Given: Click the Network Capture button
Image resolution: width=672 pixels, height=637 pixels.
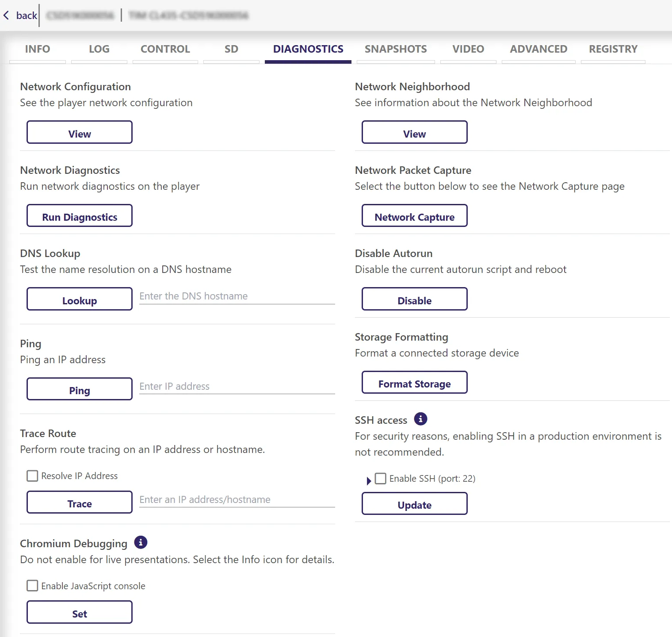Looking at the screenshot, I should (414, 216).
